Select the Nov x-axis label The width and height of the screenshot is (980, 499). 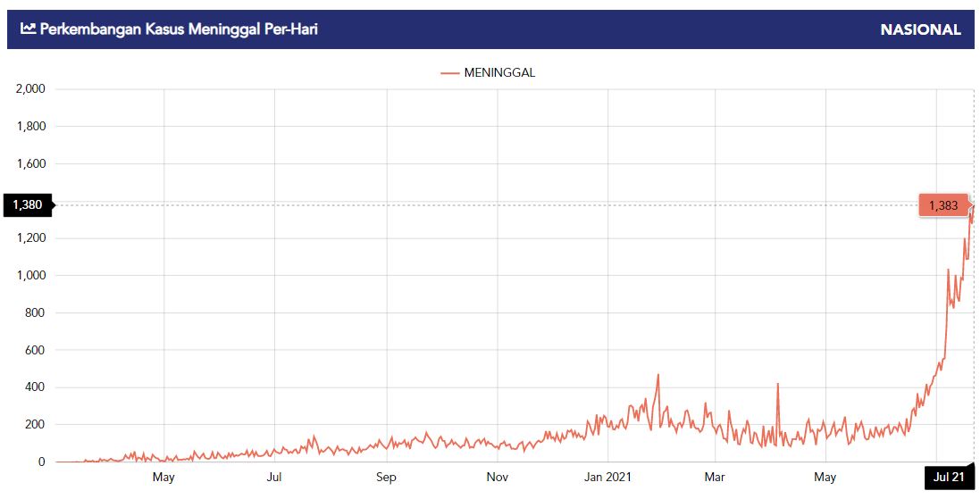(498, 478)
